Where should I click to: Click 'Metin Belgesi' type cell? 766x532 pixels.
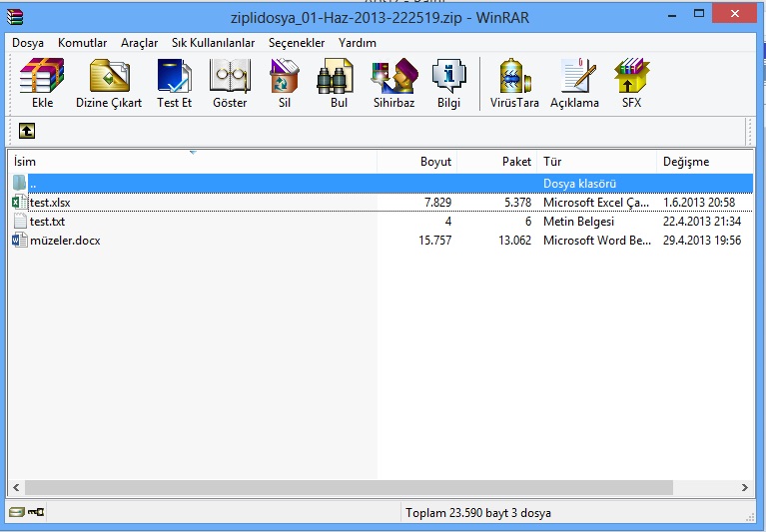(578, 222)
